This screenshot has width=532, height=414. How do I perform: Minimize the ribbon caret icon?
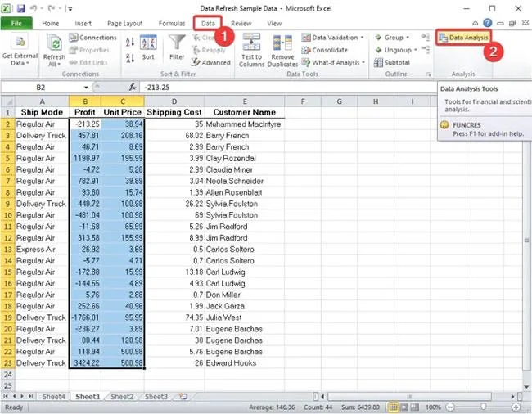coord(476,23)
